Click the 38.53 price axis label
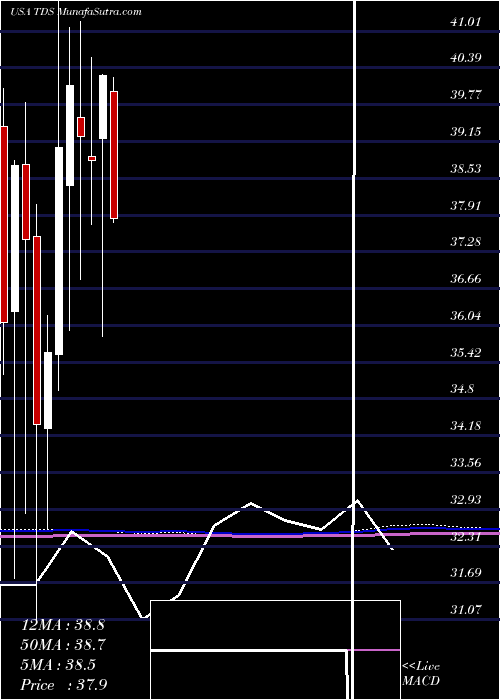The width and height of the screenshot is (500, 700). point(466,169)
